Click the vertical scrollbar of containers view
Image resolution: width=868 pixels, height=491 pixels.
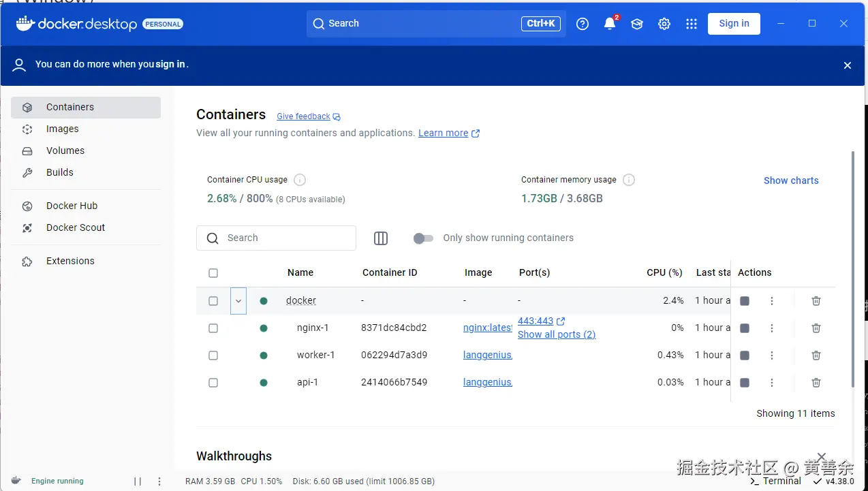(x=852, y=269)
